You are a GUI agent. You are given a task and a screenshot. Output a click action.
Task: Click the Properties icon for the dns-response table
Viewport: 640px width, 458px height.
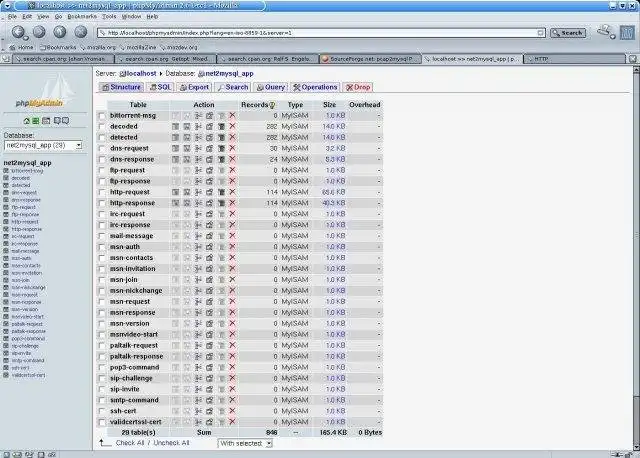[x=209, y=160]
